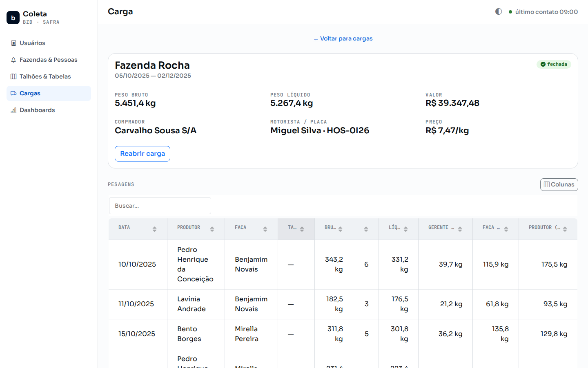Click the Fazendas & Pessoas bell icon
This screenshot has width=588, height=368.
[x=13, y=60]
